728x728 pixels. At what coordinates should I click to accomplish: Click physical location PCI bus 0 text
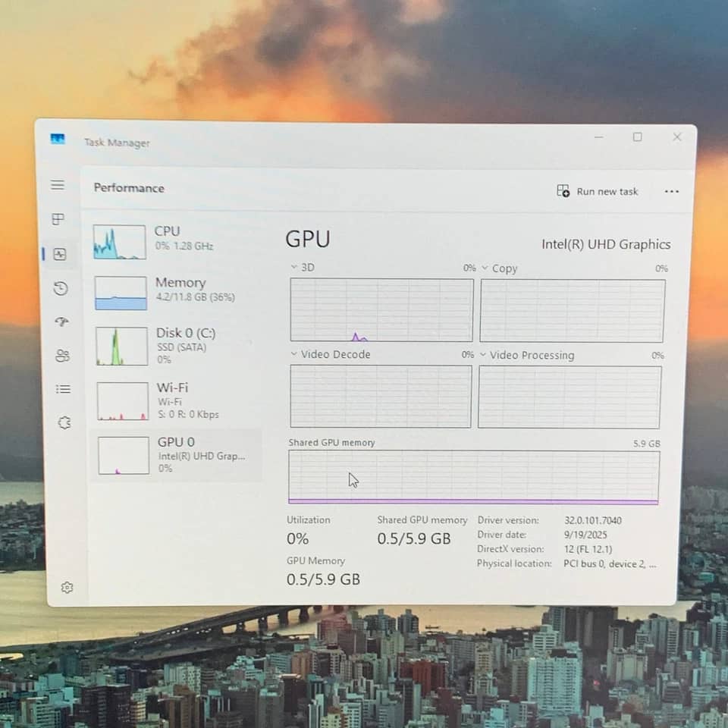pos(610,564)
